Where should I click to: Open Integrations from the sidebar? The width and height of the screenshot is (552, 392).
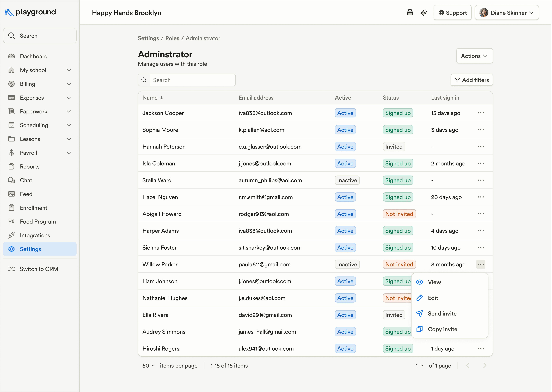coord(35,235)
